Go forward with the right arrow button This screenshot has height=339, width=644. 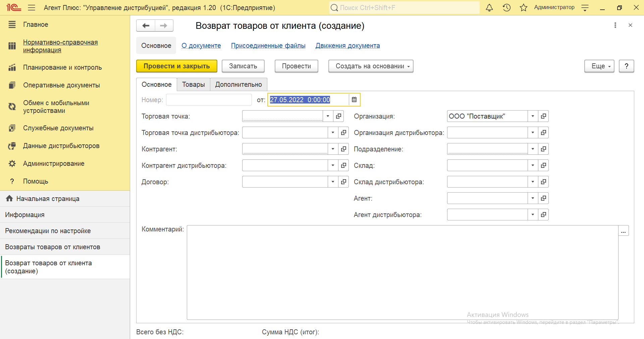coord(164,25)
